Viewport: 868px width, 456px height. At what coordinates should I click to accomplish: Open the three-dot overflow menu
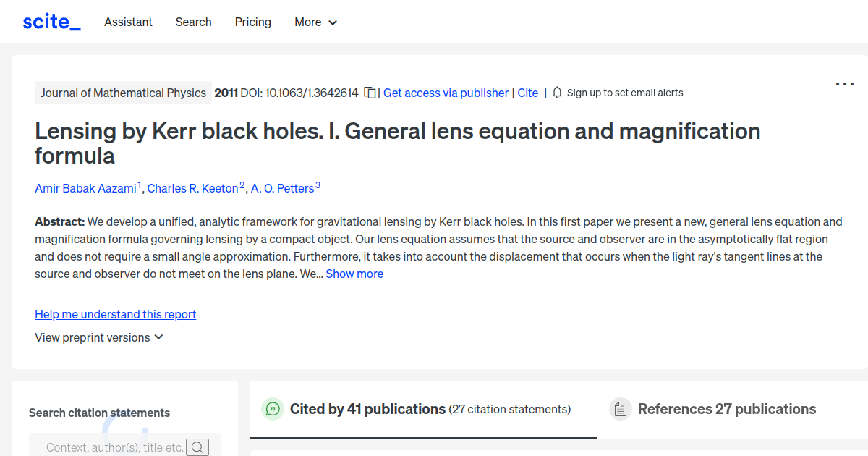tap(844, 84)
